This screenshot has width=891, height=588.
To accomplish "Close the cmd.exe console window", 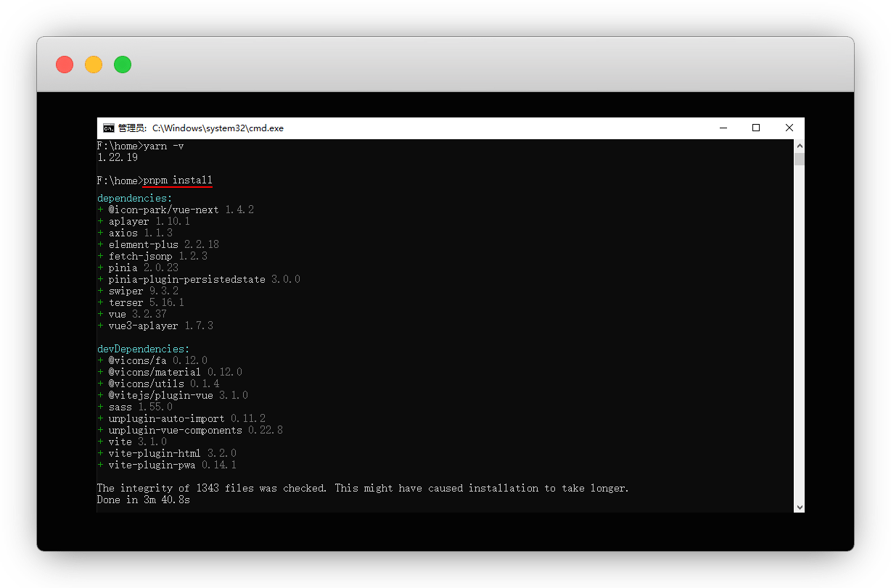I will pos(789,128).
